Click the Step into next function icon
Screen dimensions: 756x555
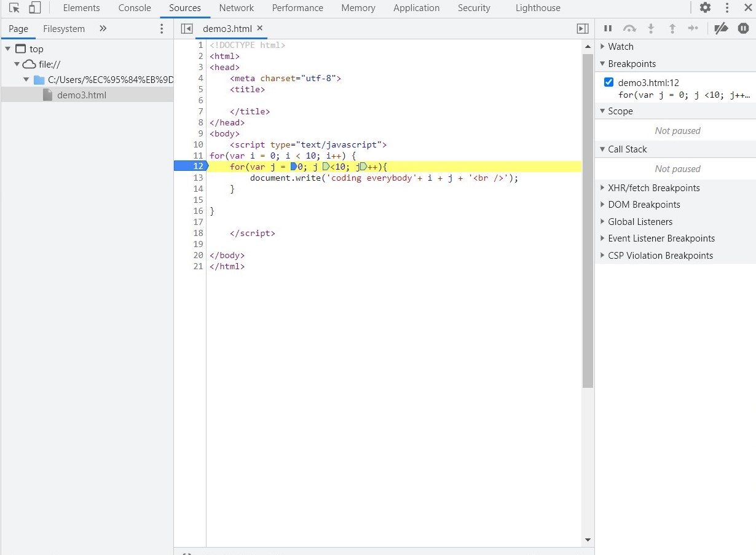pos(651,28)
